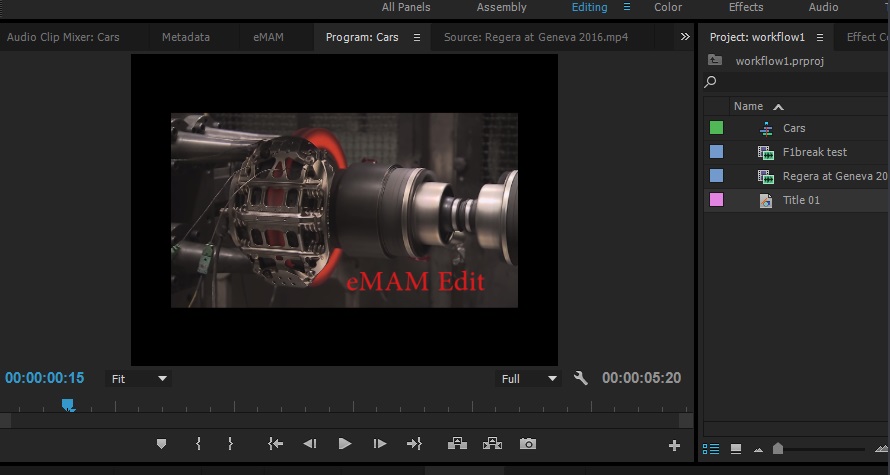The width and height of the screenshot is (890, 475).
Task: Click the Regera at Geneva clip icon
Action: point(766,176)
